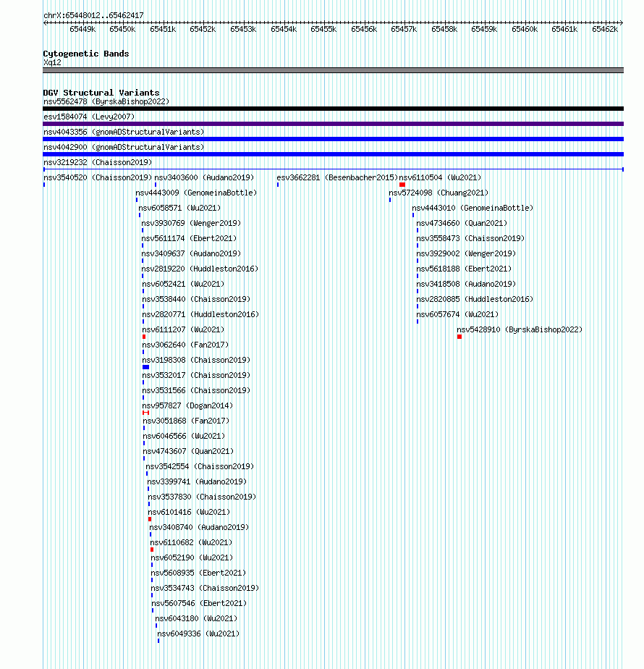Click nsv4734660 (Quan2021) label

click(462, 223)
